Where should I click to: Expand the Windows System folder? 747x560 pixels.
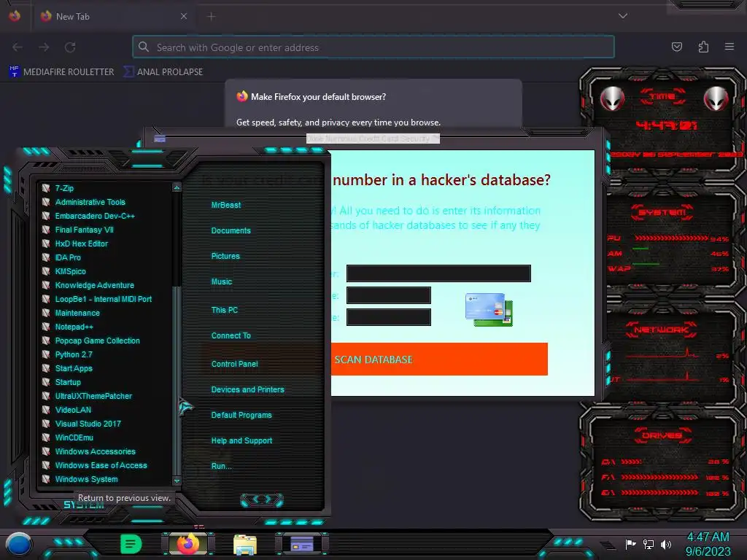click(86, 478)
